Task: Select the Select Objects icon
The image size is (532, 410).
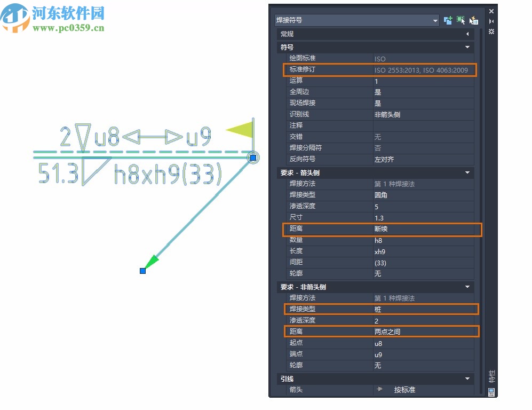Action: tap(460, 20)
